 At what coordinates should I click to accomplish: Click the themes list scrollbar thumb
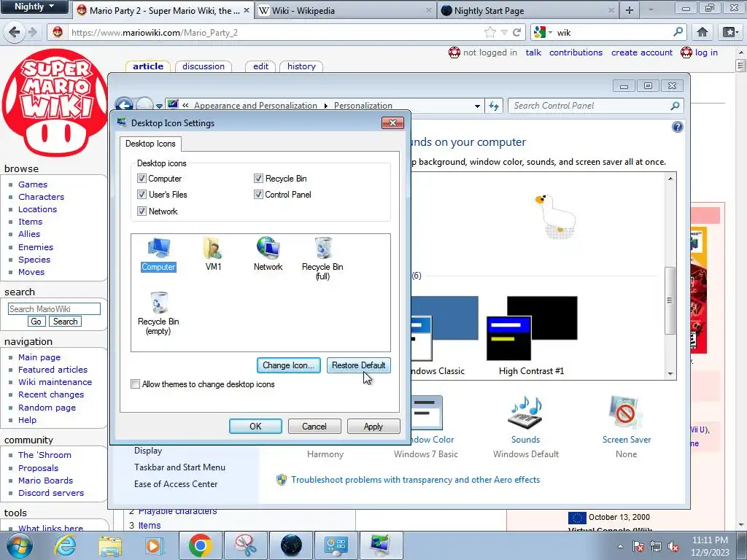click(670, 300)
